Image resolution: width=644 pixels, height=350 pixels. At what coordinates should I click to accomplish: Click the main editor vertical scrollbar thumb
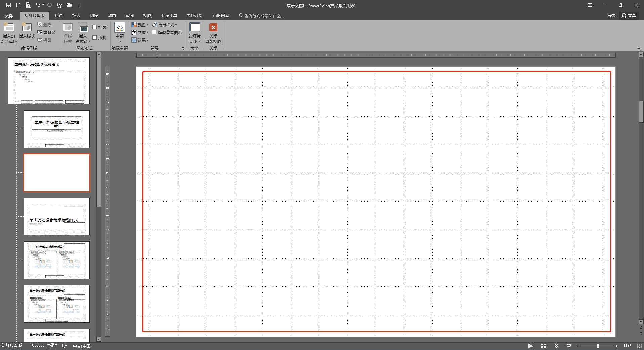click(641, 112)
